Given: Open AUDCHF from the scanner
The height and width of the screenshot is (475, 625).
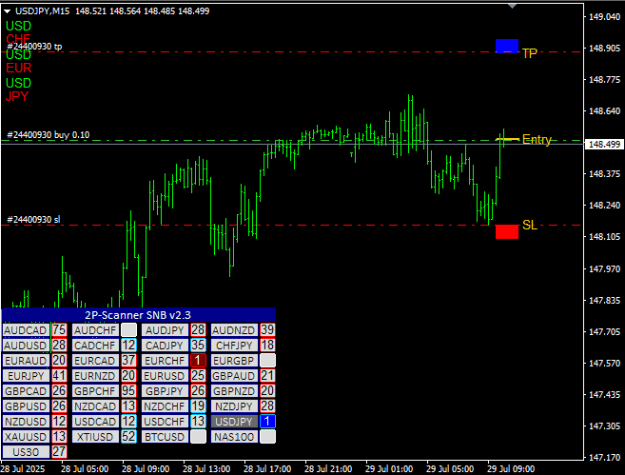Looking at the screenshot, I should point(95,330).
